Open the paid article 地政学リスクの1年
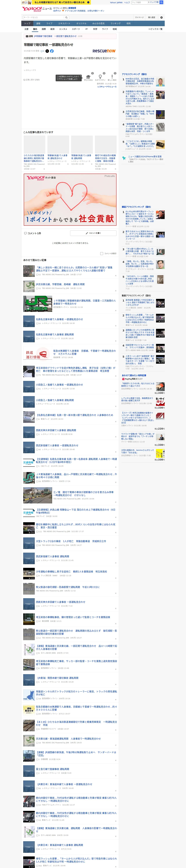 [x=138, y=385]
